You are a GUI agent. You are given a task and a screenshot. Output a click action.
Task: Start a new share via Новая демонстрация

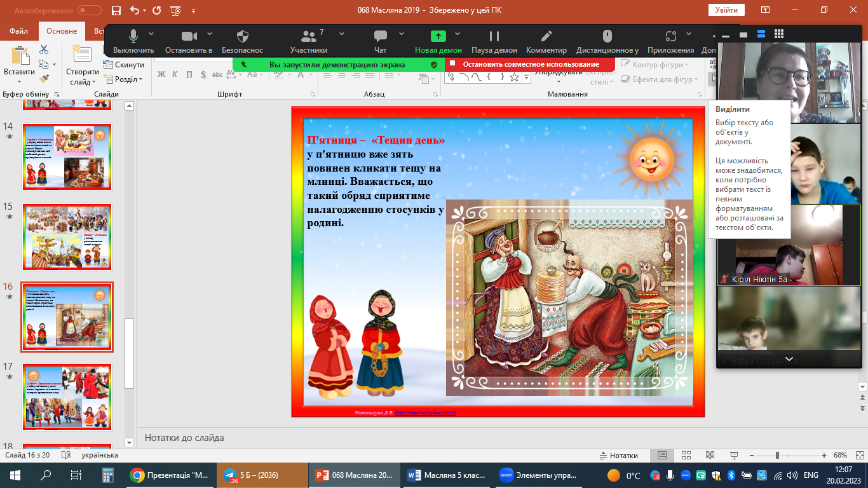[438, 41]
